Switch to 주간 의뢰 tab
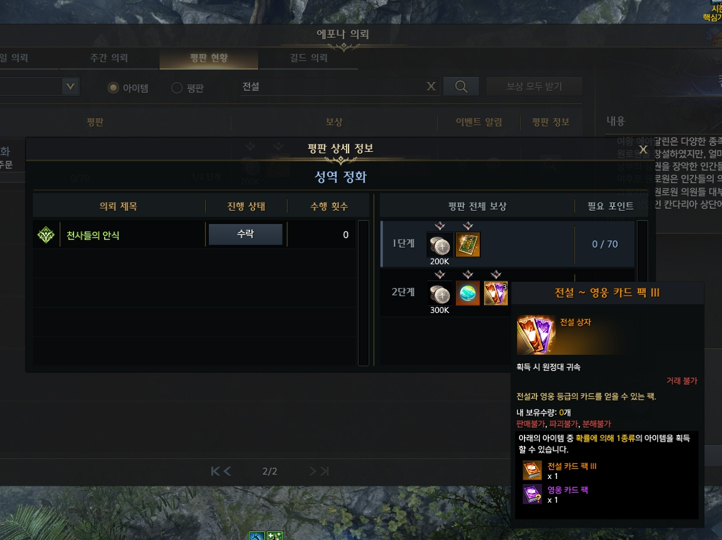This screenshot has height=540, width=722. [109, 58]
